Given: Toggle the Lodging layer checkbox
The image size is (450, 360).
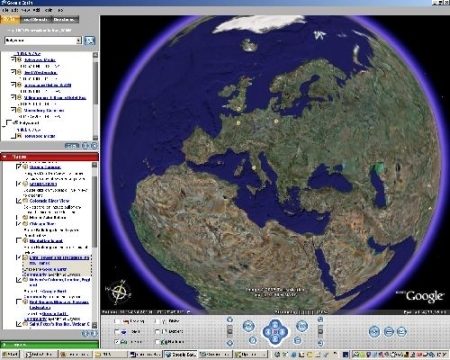Looking at the screenshot, I should point(117,322).
